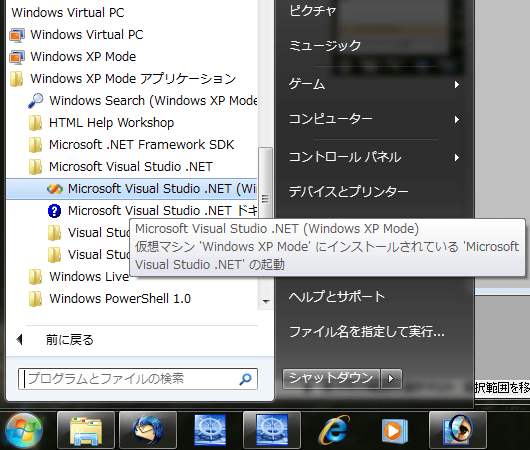Image resolution: width=530 pixels, height=450 pixels.
Task: Open the Windows PowerShell 1.0 folder
Action: [120, 299]
